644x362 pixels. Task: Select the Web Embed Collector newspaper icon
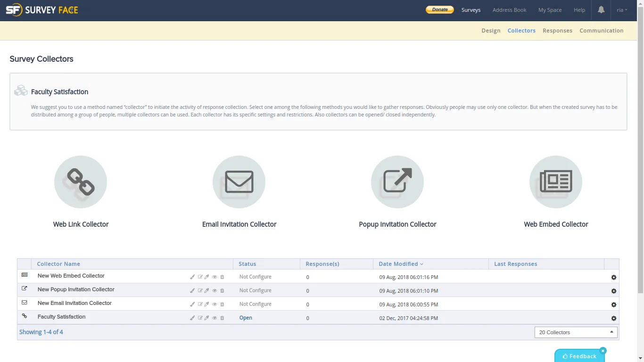point(556,182)
